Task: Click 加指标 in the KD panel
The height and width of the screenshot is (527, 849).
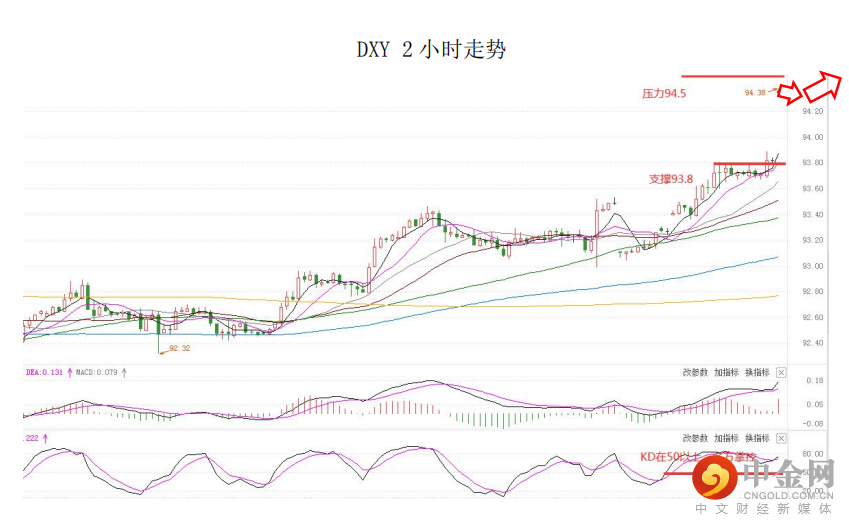Action: (x=726, y=438)
